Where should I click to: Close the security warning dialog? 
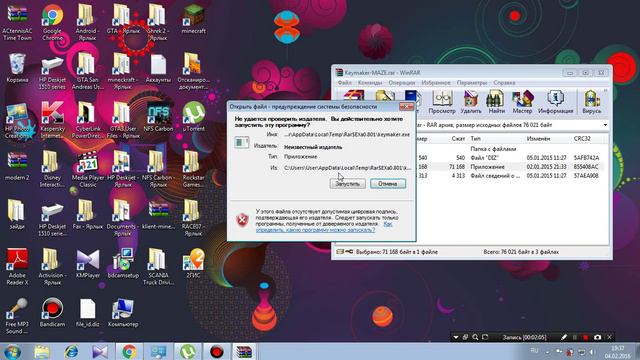tap(407, 107)
